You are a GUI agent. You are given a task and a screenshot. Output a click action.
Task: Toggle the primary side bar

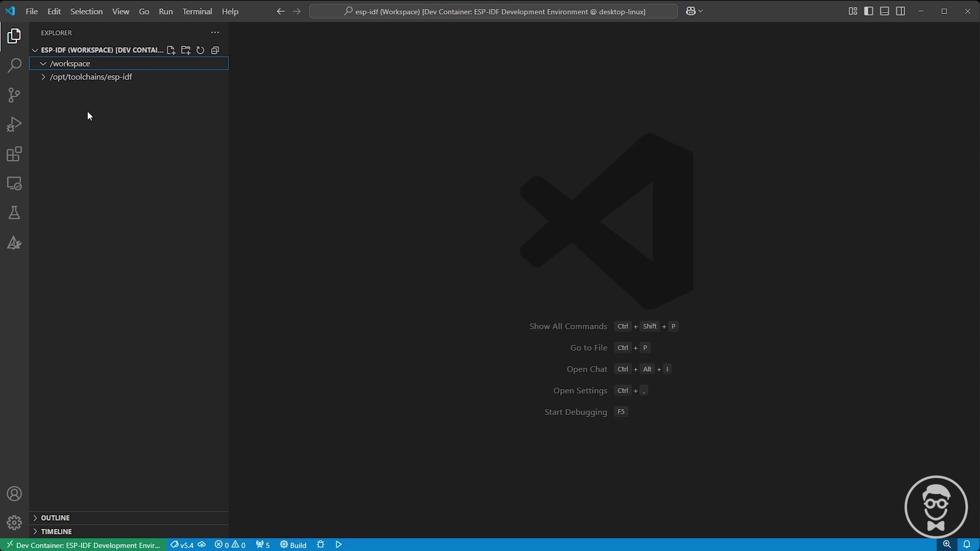tap(869, 11)
